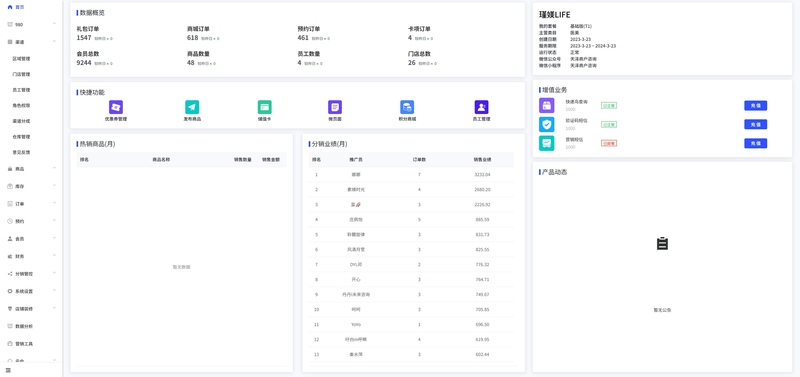Click the gear icon beside 系统设置
The height and width of the screenshot is (377, 800).
(10, 291)
